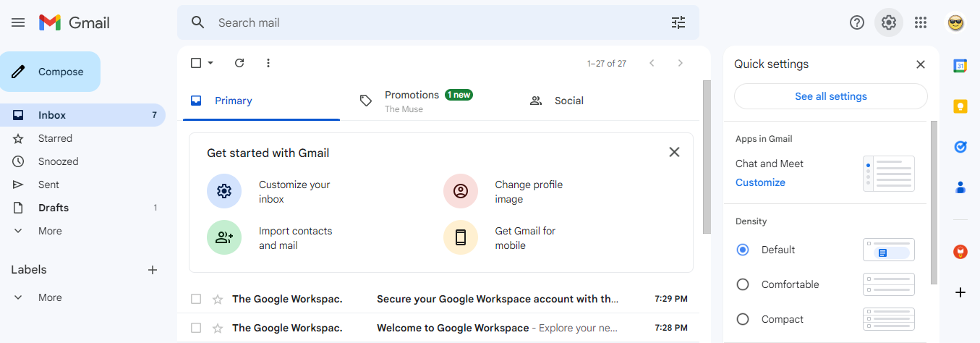980x343 pixels.
Task: Open Contacts side panel icon
Action: (x=960, y=187)
